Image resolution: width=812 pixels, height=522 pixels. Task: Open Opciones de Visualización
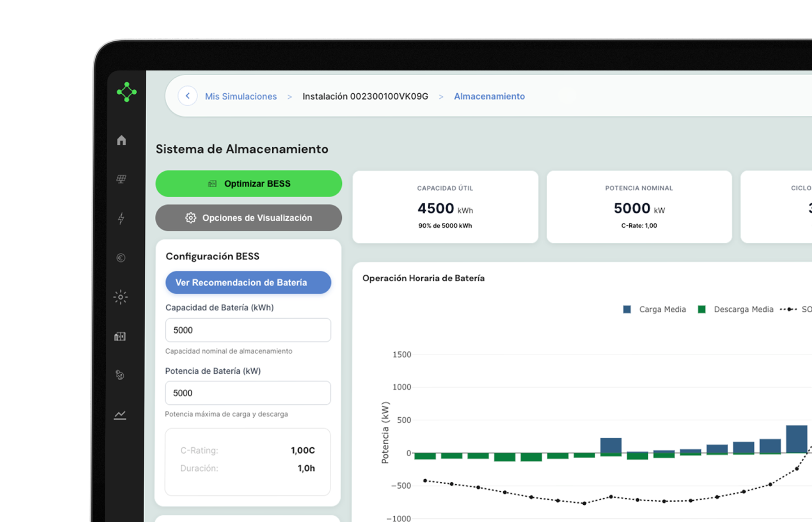tap(249, 218)
